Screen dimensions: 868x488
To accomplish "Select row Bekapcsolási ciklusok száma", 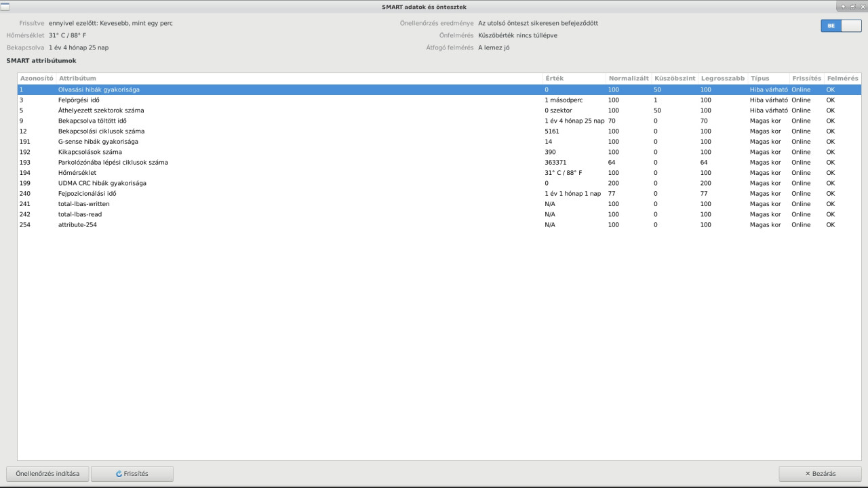I will coord(439,131).
